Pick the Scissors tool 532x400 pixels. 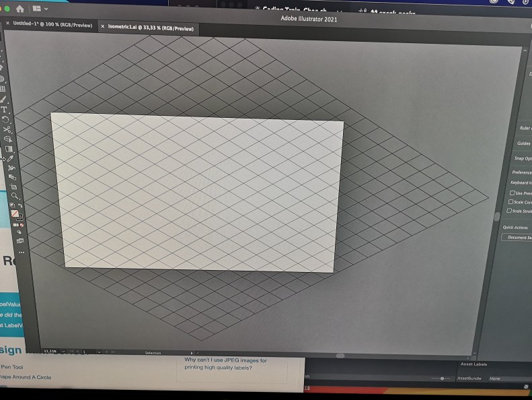[x=7, y=129]
